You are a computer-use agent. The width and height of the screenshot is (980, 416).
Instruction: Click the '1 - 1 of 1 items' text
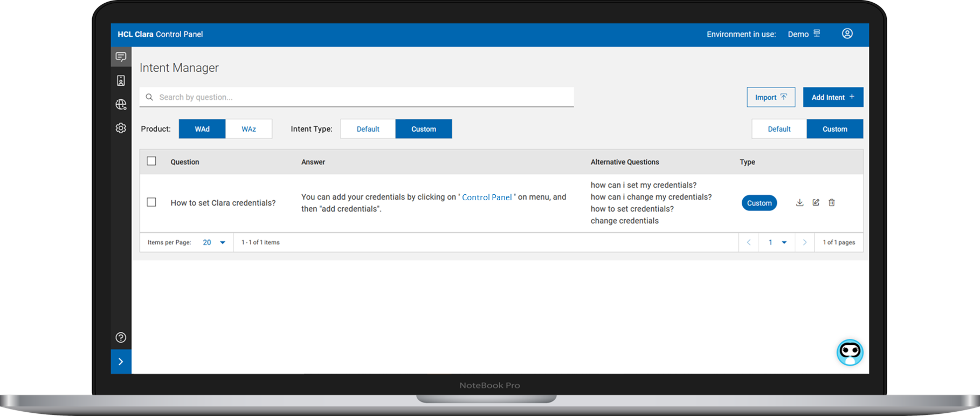(260, 242)
